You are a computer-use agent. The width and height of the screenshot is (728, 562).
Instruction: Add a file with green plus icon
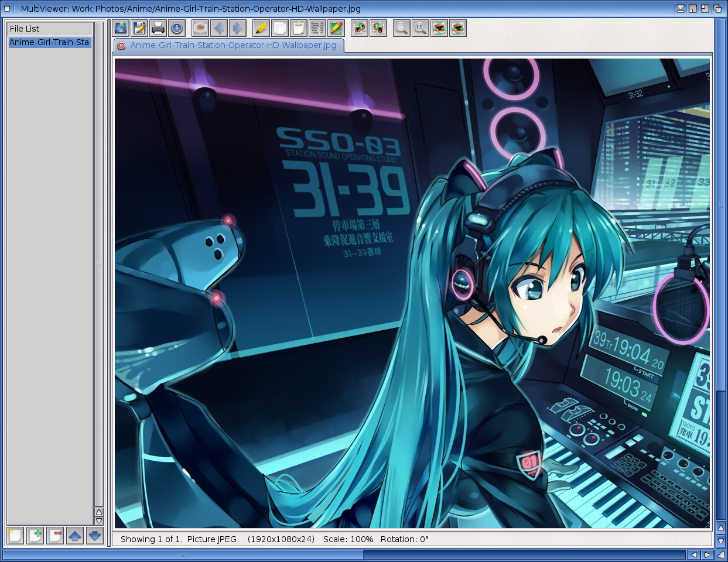click(35, 536)
